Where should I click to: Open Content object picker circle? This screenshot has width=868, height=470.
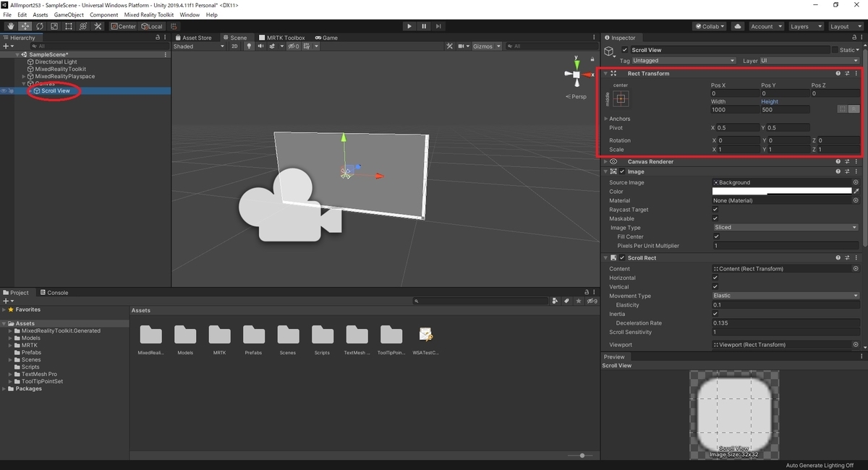click(856, 268)
